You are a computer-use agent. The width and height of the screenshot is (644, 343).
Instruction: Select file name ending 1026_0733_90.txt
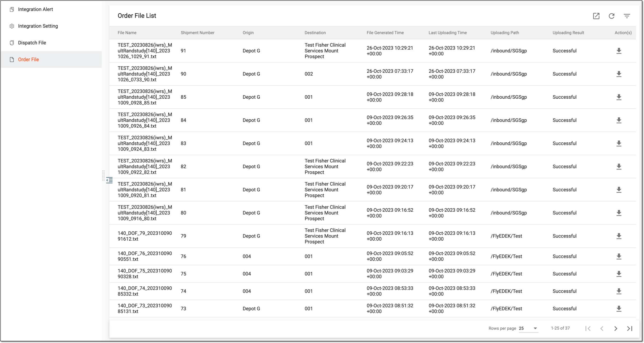145,74
